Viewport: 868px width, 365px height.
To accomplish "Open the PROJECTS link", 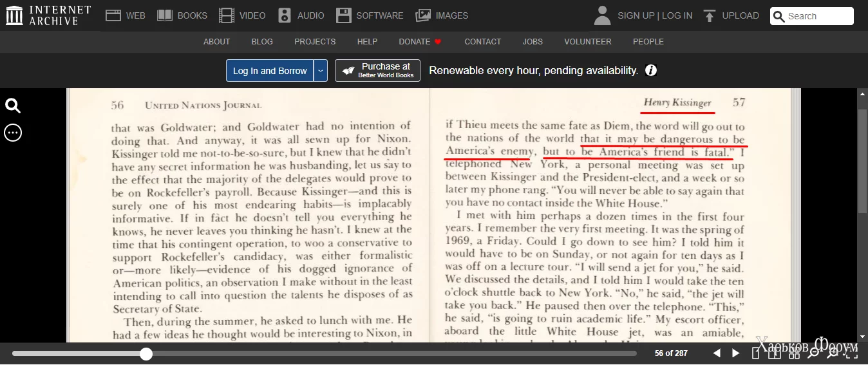I will click(315, 42).
